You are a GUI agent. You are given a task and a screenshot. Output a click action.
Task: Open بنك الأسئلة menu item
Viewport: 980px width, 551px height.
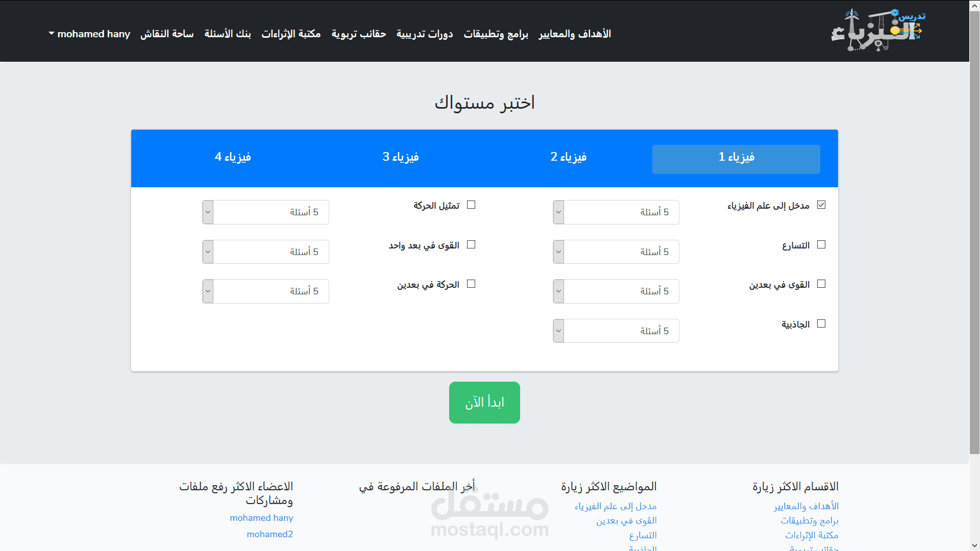click(x=228, y=34)
